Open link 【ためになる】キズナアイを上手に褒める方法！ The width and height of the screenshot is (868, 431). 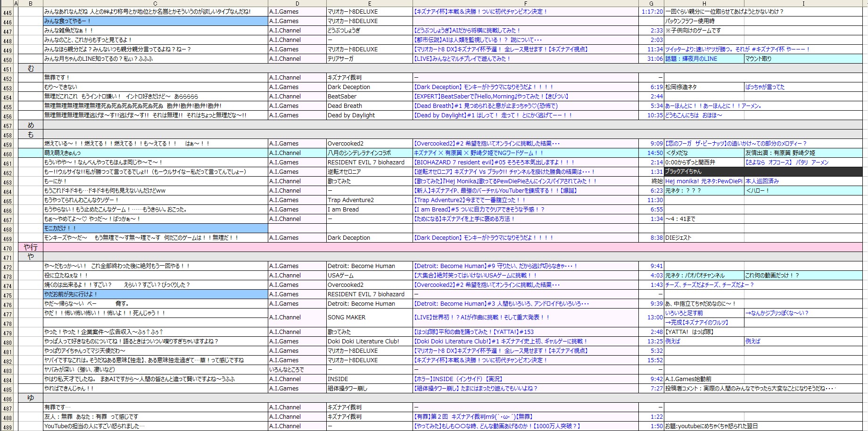pyautogui.click(x=464, y=219)
